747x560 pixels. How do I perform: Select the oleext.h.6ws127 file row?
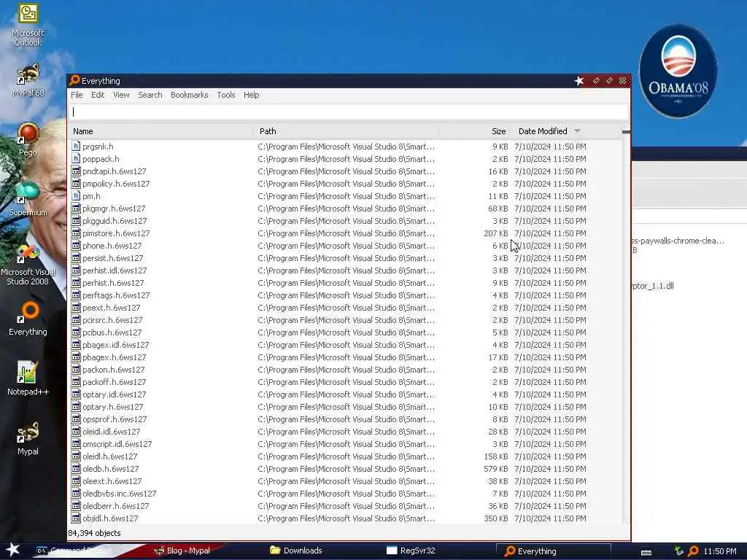click(345, 481)
